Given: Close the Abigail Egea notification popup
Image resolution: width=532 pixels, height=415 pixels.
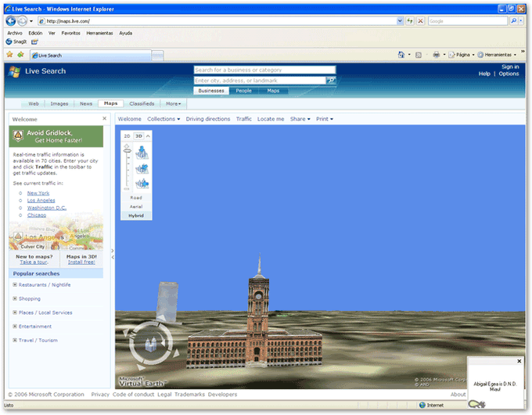Looking at the screenshot, I should (x=519, y=361).
